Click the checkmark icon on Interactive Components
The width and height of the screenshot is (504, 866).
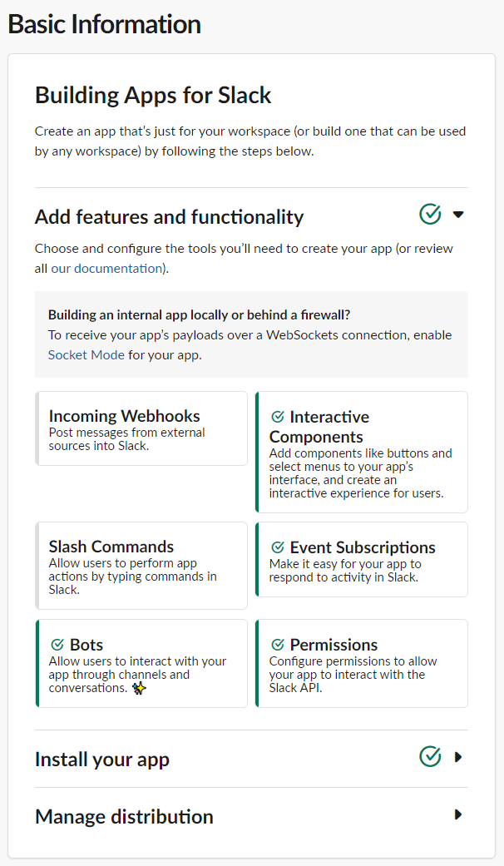coord(278,416)
